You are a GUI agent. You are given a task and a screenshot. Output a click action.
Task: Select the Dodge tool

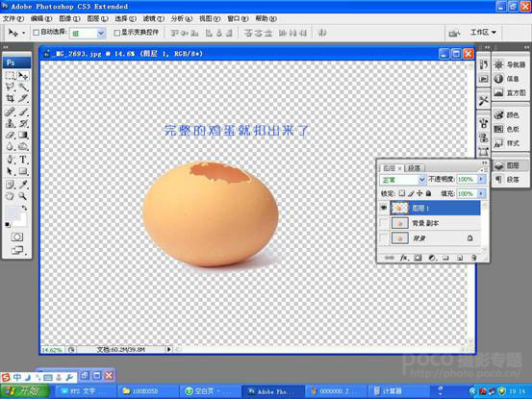23,146
